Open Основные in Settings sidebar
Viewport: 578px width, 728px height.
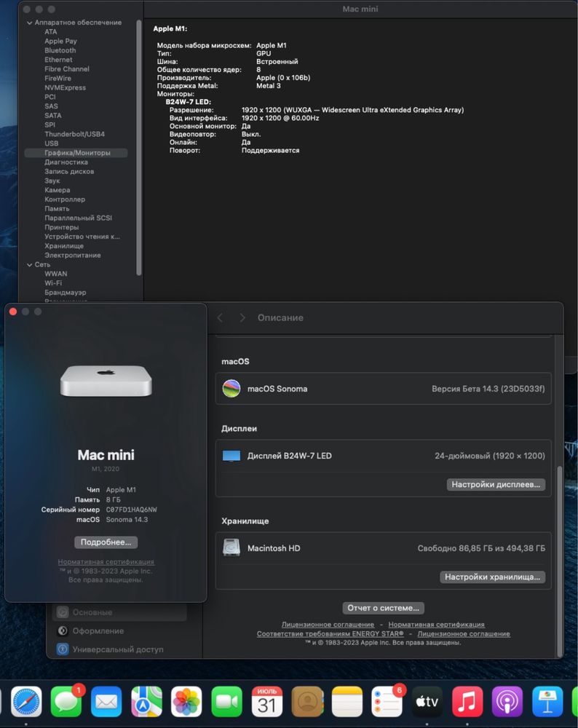click(121, 612)
